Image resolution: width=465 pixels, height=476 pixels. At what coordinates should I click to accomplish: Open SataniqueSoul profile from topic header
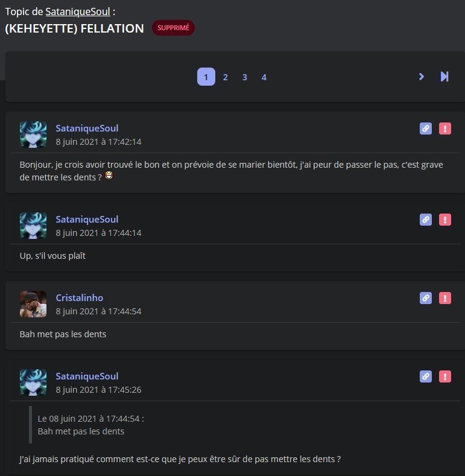click(78, 11)
